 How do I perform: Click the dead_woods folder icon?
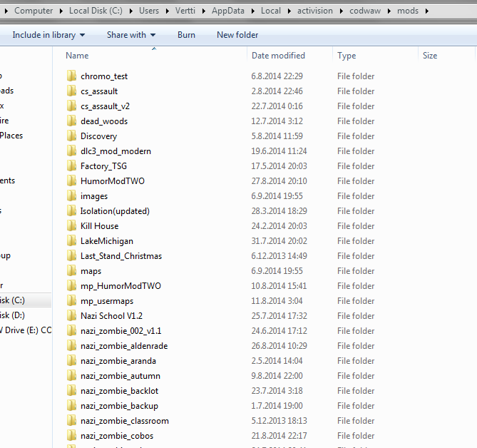[x=71, y=121]
